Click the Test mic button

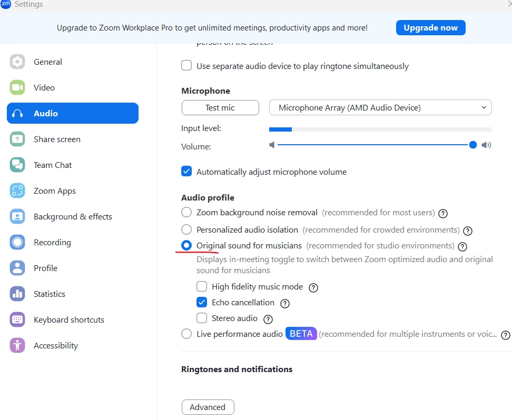click(220, 108)
